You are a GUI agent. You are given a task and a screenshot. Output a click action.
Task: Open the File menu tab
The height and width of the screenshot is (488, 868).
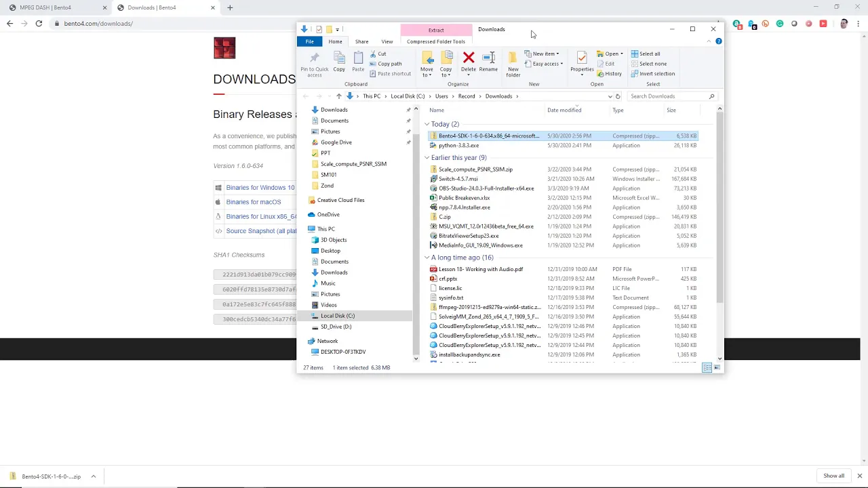click(309, 41)
